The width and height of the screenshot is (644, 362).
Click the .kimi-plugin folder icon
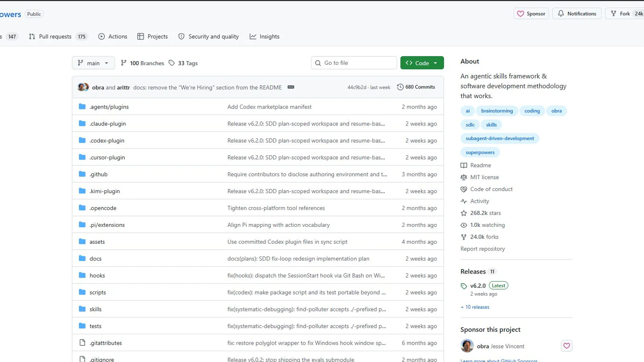point(82,191)
